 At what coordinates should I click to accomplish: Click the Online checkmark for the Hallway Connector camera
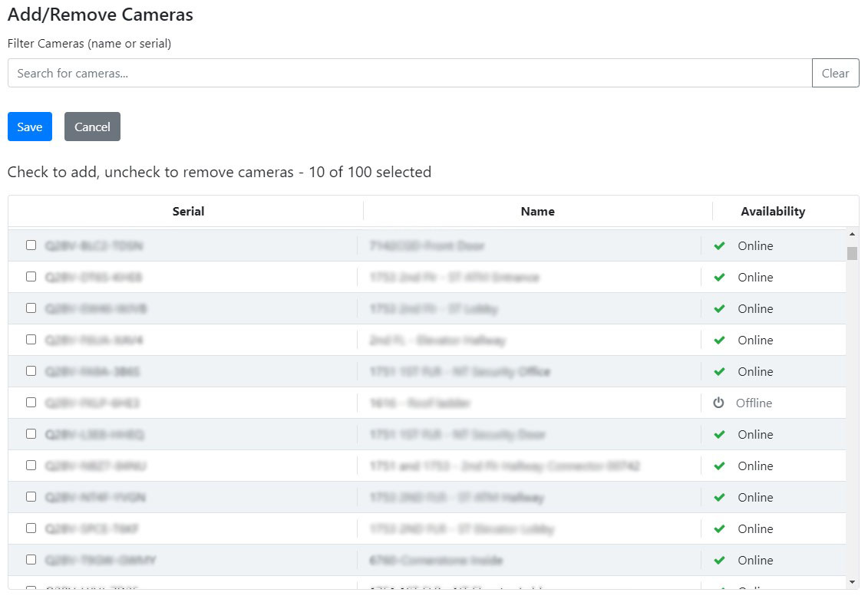[719, 466]
